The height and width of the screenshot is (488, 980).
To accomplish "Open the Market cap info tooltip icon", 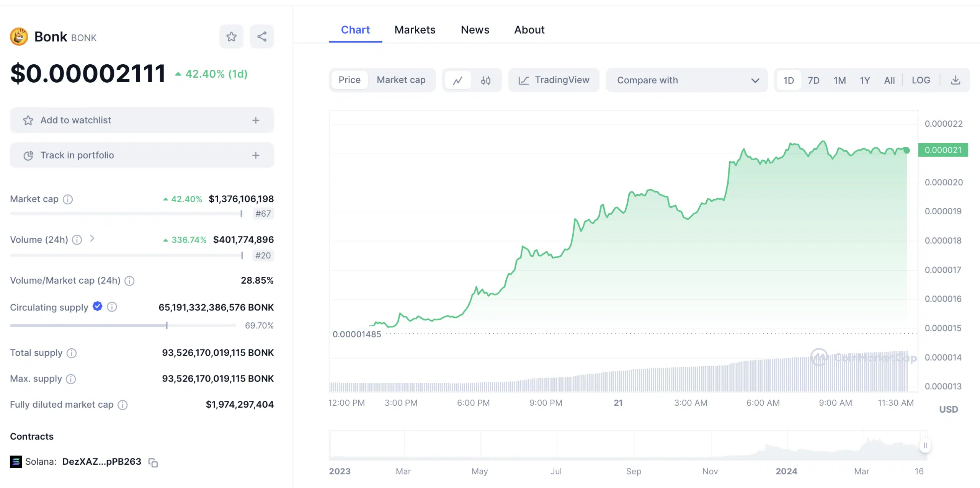I will pyautogui.click(x=68, y=199).
